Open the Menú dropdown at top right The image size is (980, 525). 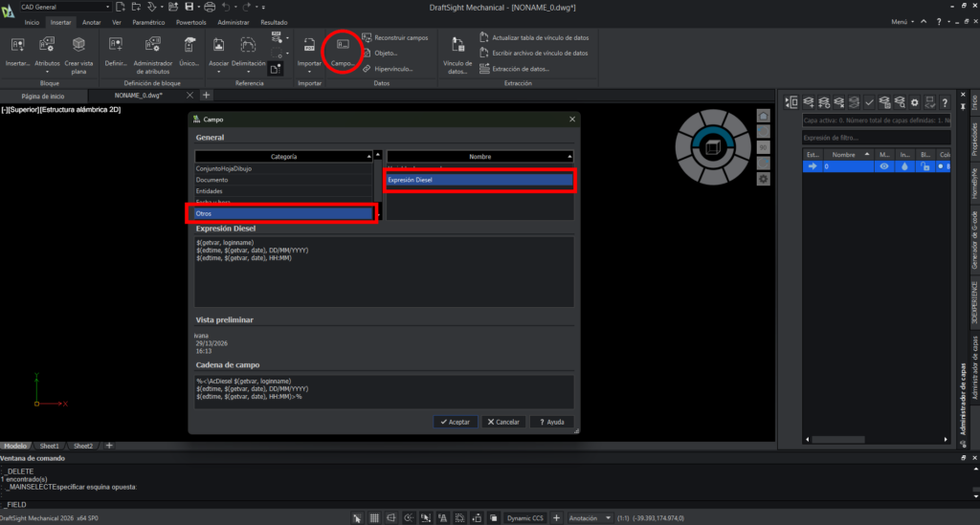(902, 22)
